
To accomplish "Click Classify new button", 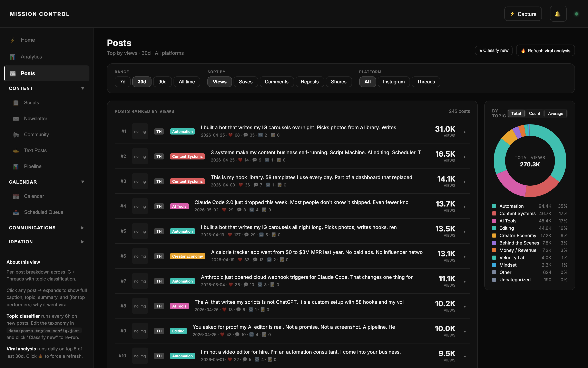I will click(x=494, y=50).
